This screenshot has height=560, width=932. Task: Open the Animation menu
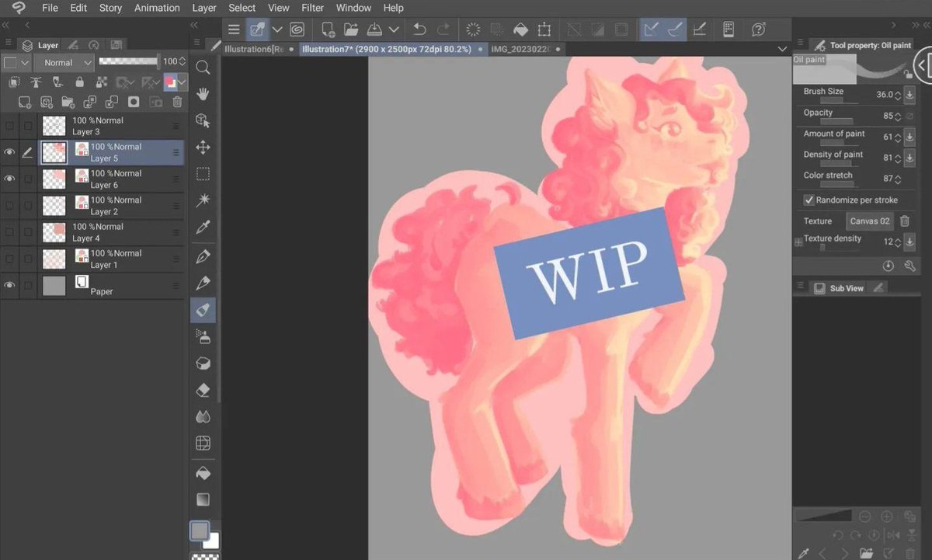pyautogui.click(x=157, y=8)
